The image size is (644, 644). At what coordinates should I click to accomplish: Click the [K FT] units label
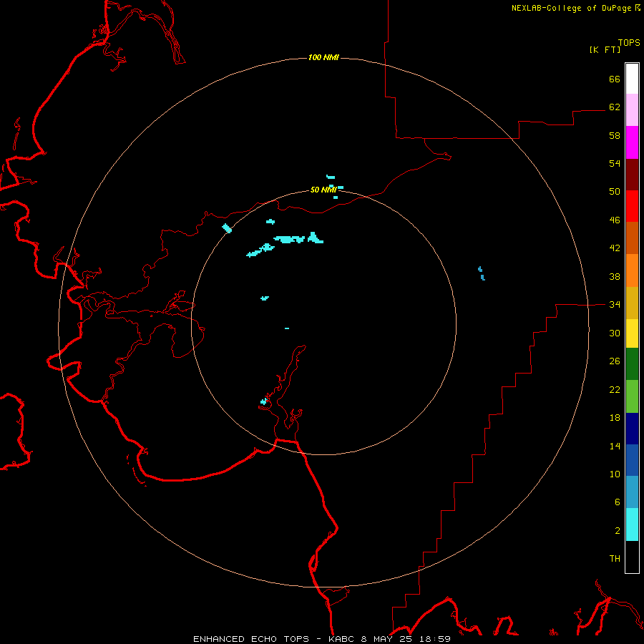pos(605,49)
